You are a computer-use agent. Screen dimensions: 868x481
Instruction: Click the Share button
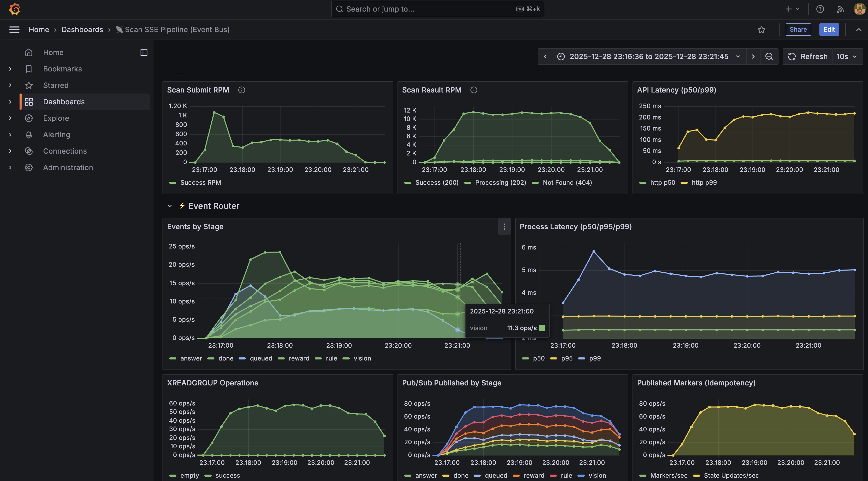tap(798, 30)
